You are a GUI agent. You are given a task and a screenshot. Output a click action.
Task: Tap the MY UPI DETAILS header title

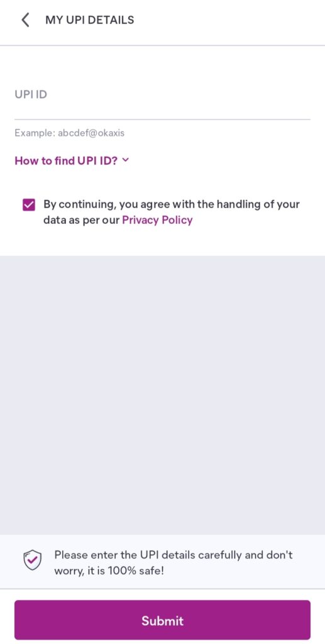(x=89, y=19)
